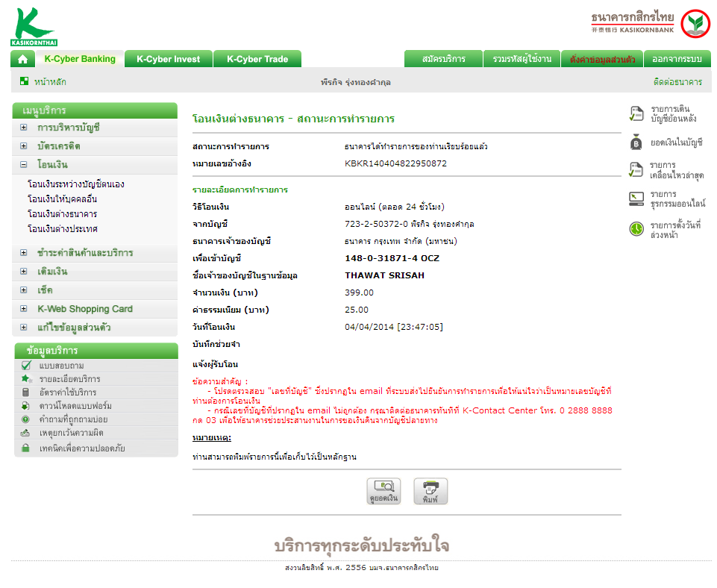Click the bank name ธนาคาร กรุงเทพ จำกัด (มหาชน)
The width and height of the screenshot is (717, 588).
click(x=401, y=241)
